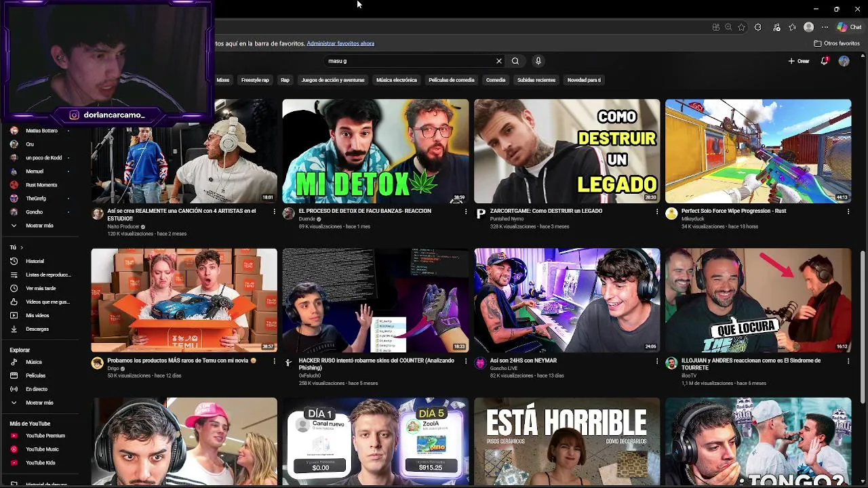Open Edge Copilot Chat

[848, 27]
